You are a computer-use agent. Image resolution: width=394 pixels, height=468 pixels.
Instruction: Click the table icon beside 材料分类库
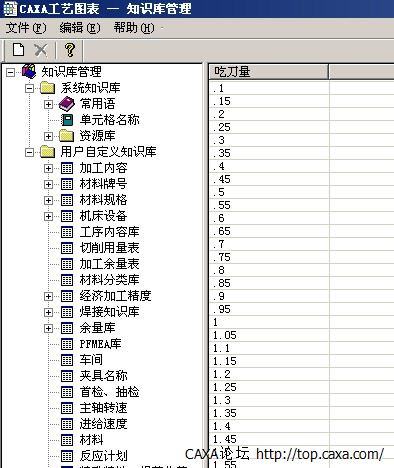[67, 280]
